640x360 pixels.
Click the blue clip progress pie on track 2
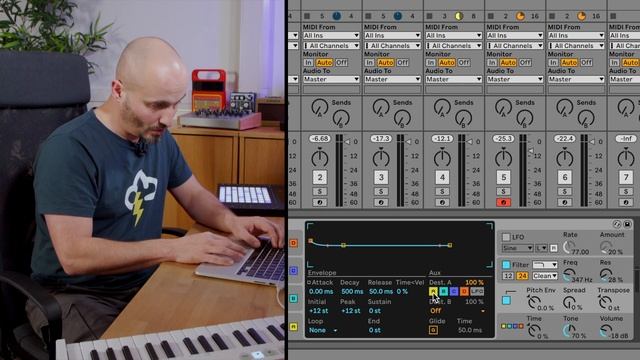pos(336,16)
